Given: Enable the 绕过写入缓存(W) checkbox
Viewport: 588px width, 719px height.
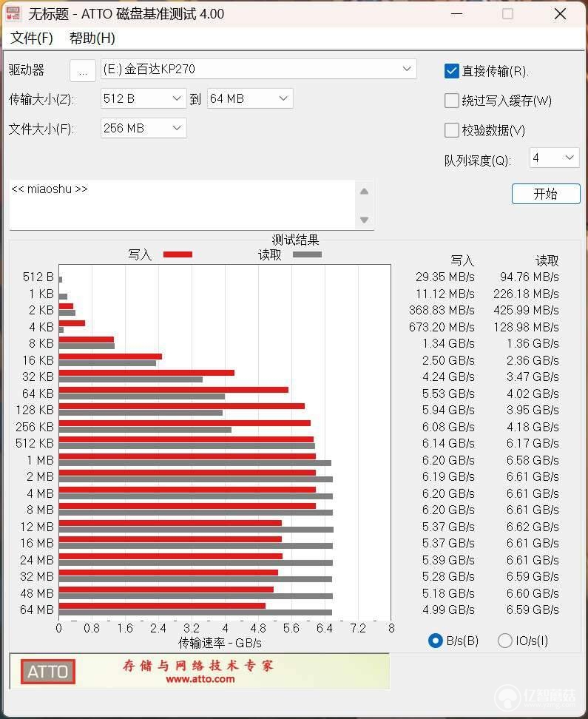Looking at the screenshot, I should click(x=451, y=101).
